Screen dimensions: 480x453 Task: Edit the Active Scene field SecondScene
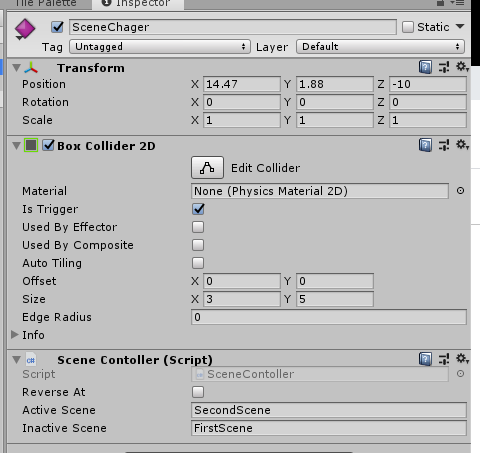(329, 410)
